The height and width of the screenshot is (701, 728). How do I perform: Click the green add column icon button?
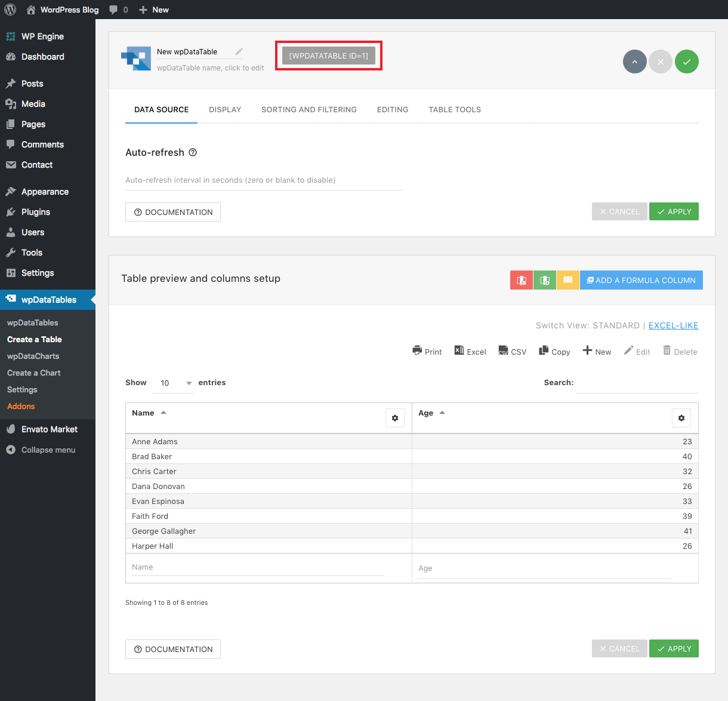coord(545,280)
